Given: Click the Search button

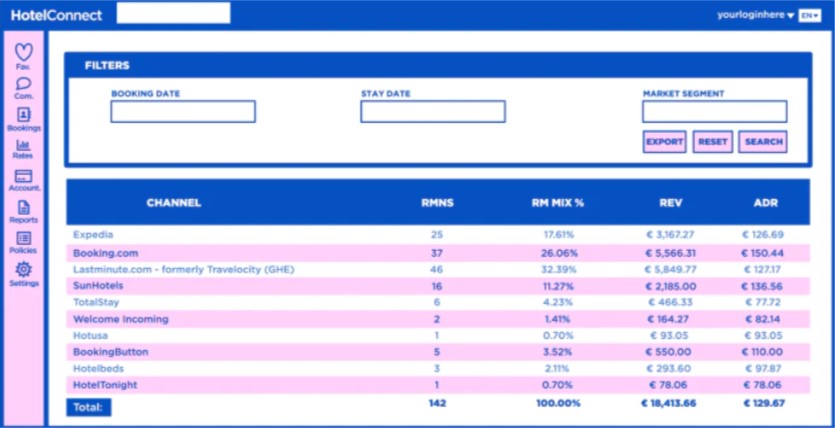Looking at the screenshot, I should 763,142.
